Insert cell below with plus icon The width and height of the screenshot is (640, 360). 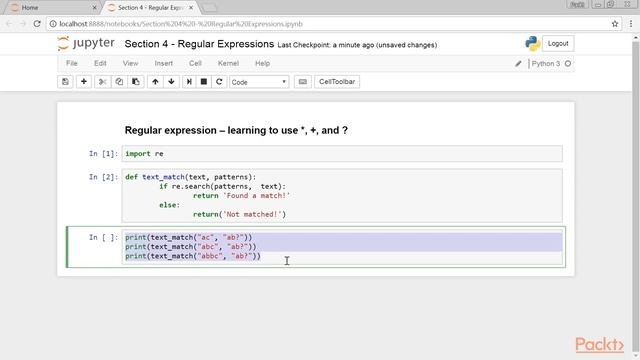[84, 82]
